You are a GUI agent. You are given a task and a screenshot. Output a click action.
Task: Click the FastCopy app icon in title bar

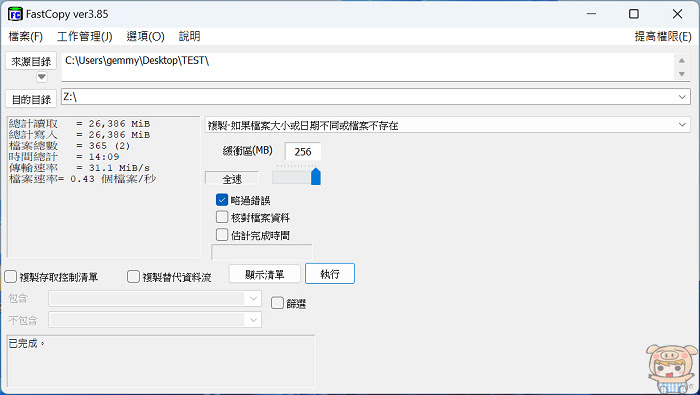pyautogui.click(x=15, y=14)
